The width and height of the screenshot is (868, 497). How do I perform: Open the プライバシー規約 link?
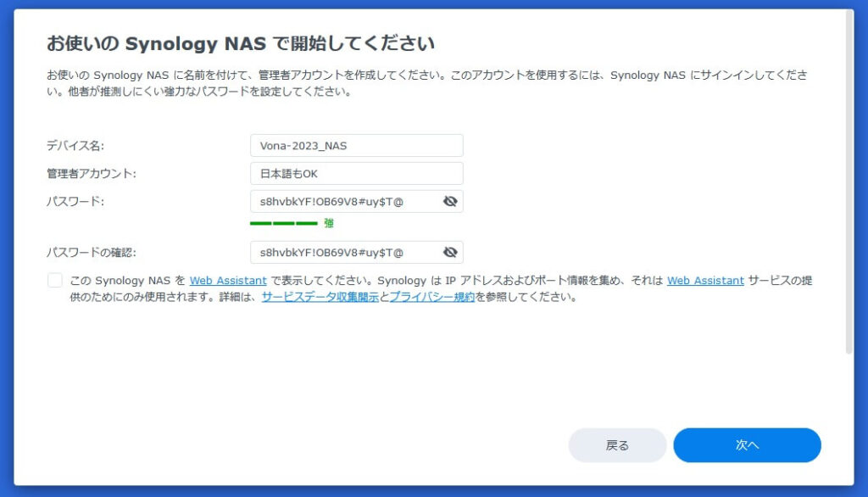(432, 297)
